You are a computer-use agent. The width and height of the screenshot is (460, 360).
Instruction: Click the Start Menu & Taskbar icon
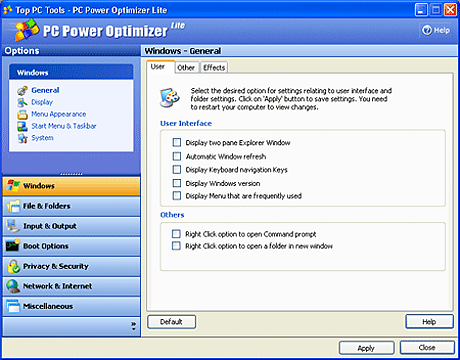[22, 126]
